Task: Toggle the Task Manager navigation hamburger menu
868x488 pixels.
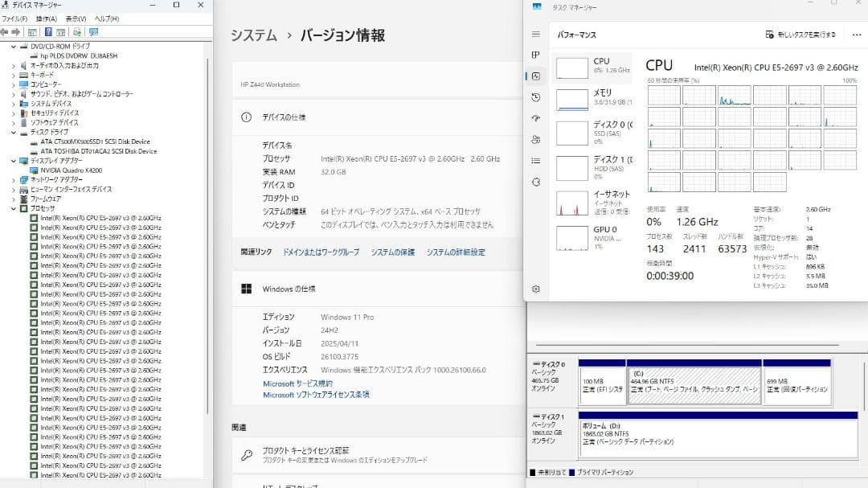Action: (536, 32)
